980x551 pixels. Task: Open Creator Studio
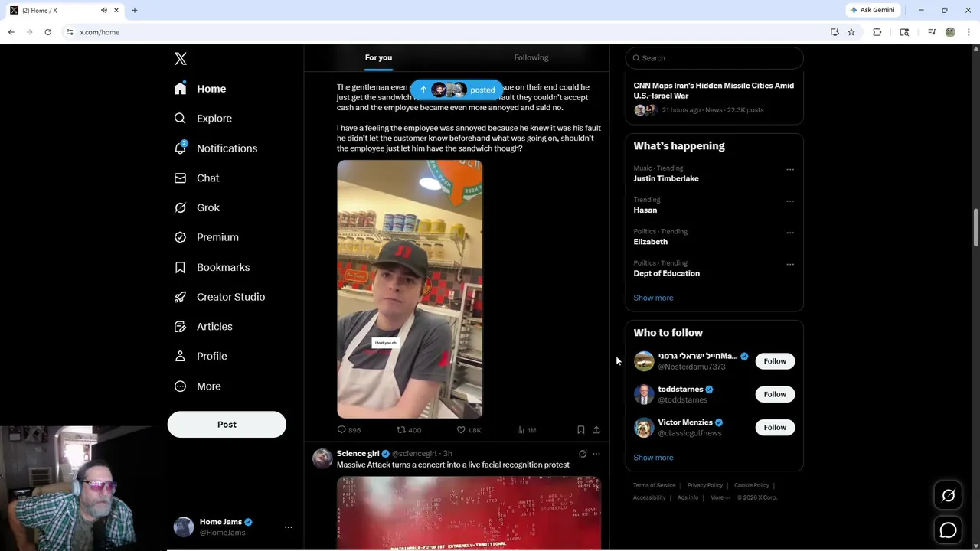click(x=220, y=297)
